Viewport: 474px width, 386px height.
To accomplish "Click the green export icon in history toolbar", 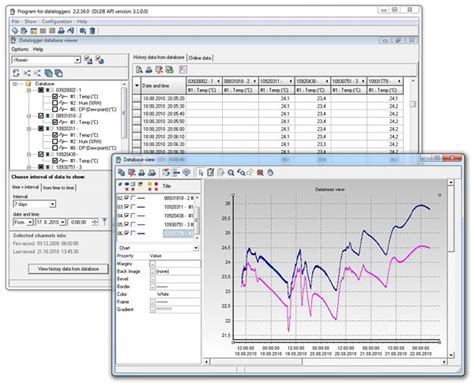I will tap(170, 70).
